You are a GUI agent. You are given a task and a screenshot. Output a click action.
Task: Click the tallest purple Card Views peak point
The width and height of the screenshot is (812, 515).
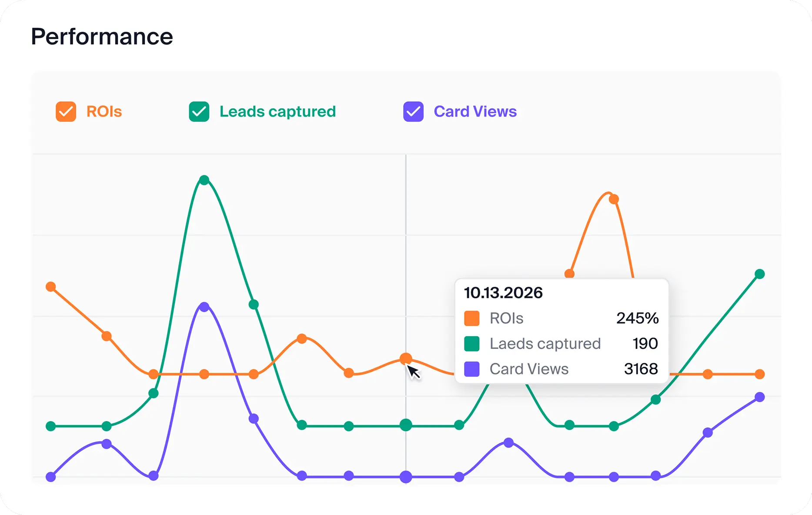[204, 307]
